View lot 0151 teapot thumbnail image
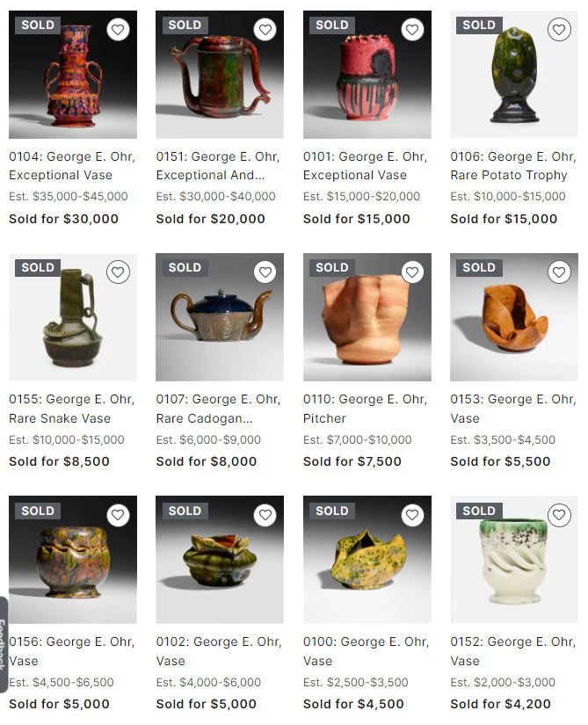This screenshot has height=725, width=588. click(220, 75)
